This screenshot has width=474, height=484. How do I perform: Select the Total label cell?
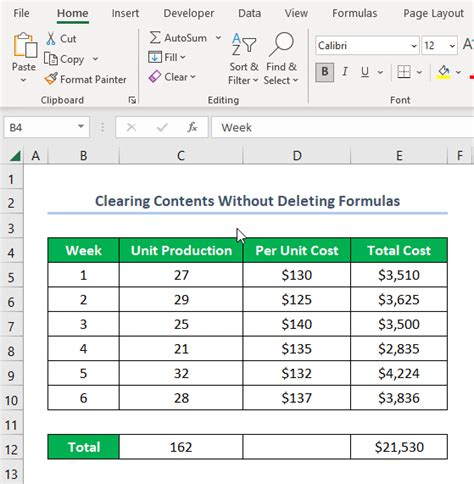click(83, 447)
